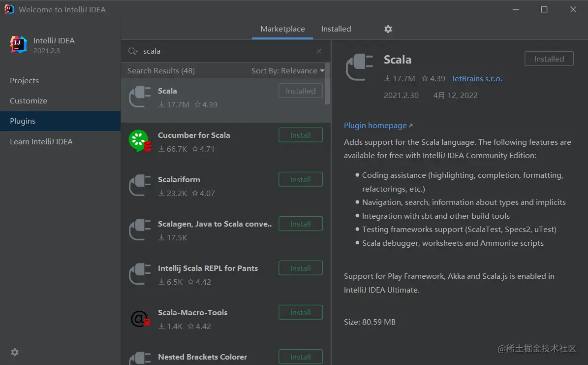588x365 pixels.
Task: Click the plugin search field containing scala
Action: click(x=226, y=51)
